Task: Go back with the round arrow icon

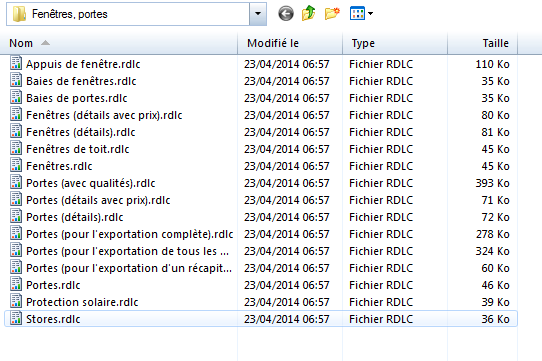Action: [x=286, y=14]
